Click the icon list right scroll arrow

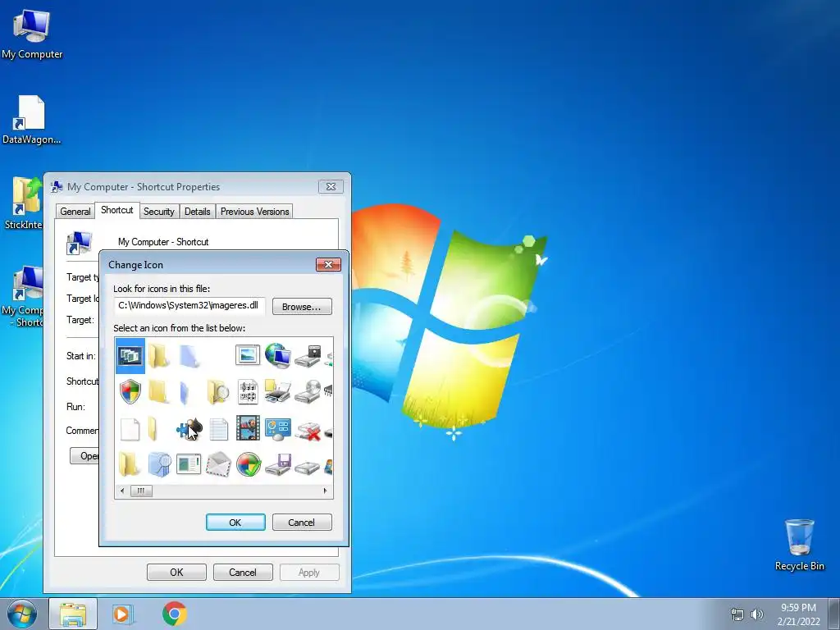pyautogui.click(x=325, y=491)
